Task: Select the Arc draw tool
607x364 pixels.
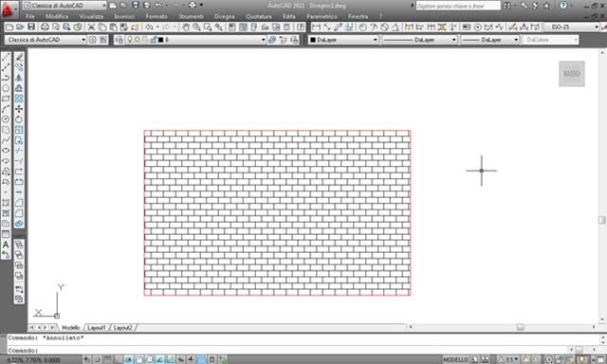Action: pyautogui.click(x=6, y=109)
